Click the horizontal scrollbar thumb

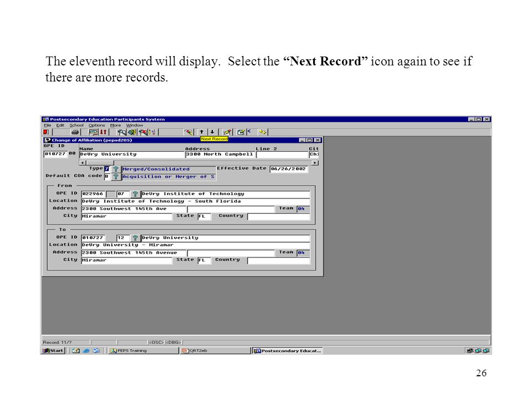100,163
